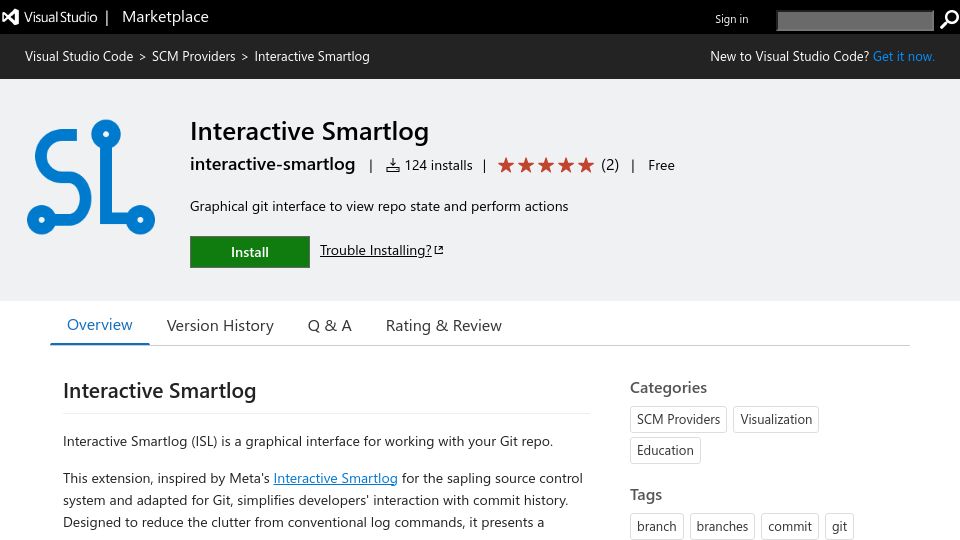960x540 pixels.
Task: Follow the Interactive Smartlog link in description
Action: (x=336, y=478)
